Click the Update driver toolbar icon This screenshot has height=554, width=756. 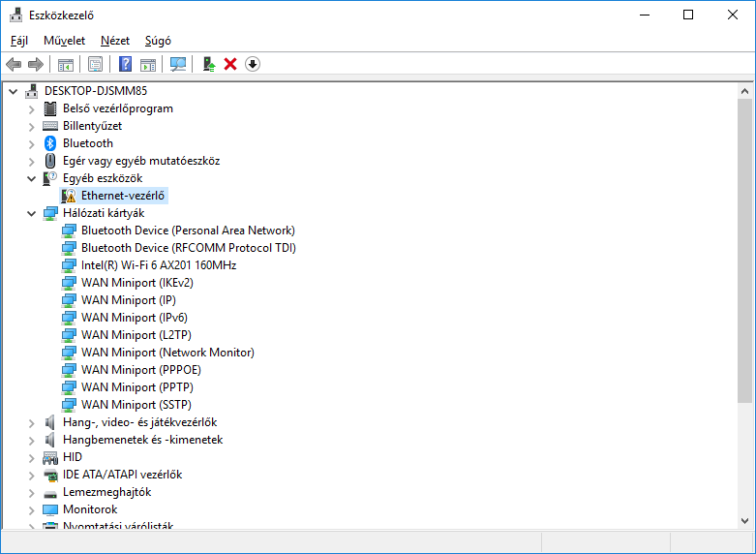[208, 64]
